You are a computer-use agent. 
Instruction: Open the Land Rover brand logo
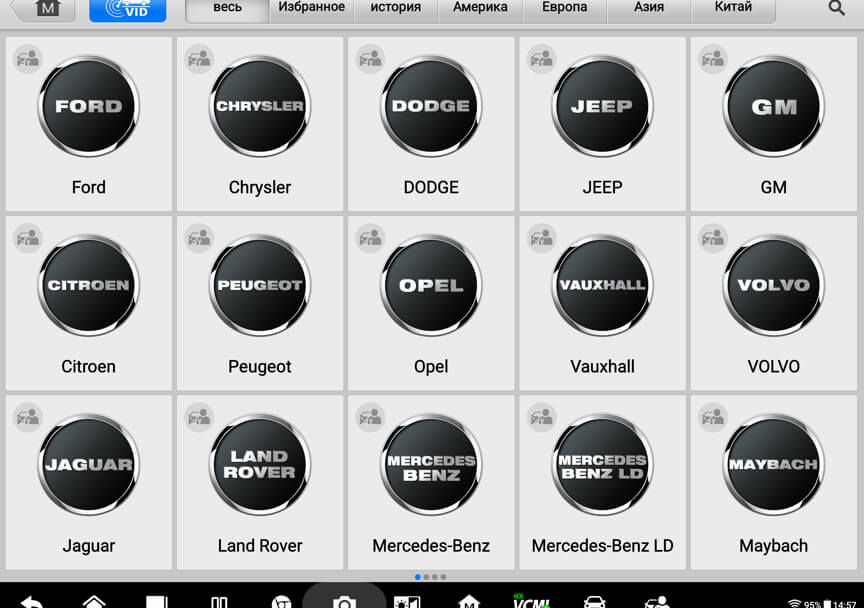click(260, 464)
